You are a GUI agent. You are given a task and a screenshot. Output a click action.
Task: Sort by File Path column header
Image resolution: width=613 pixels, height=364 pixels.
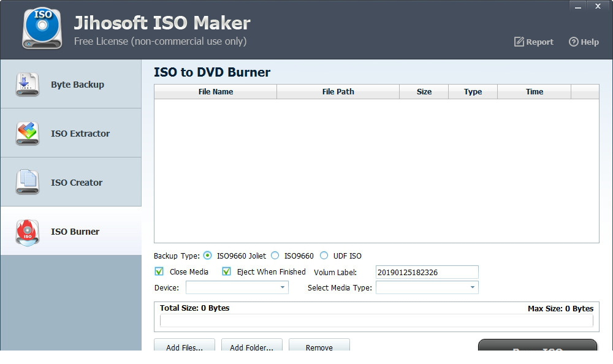tap(338, 91)
